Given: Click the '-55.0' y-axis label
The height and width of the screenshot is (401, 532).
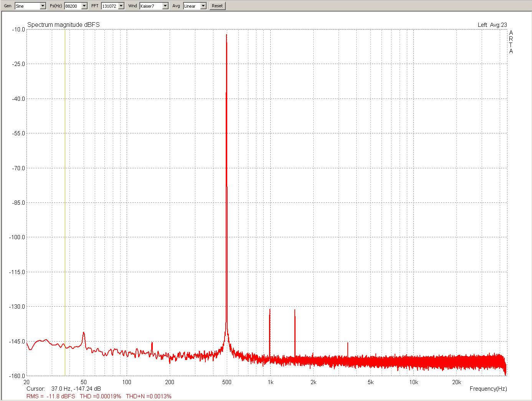Looking at the screenshot, I should pos(18,133).
